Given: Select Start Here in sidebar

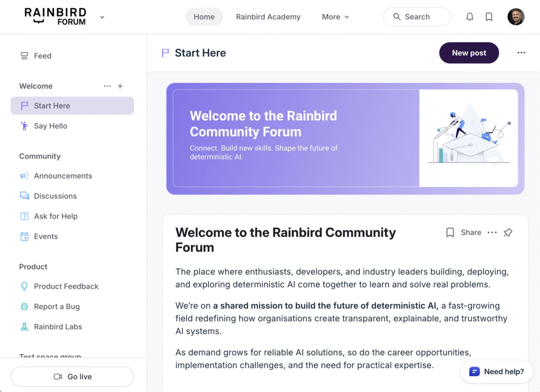Looking at the screenshot, I should (72, 106).
